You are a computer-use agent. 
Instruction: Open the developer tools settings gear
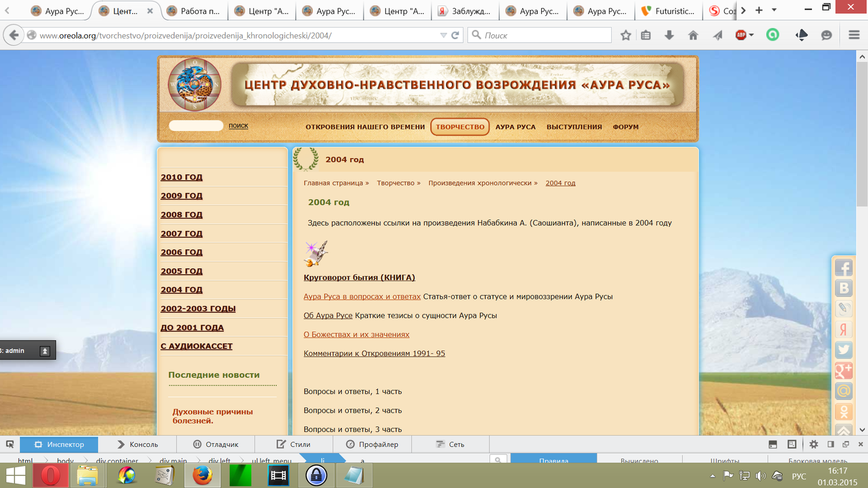point(814,445)
